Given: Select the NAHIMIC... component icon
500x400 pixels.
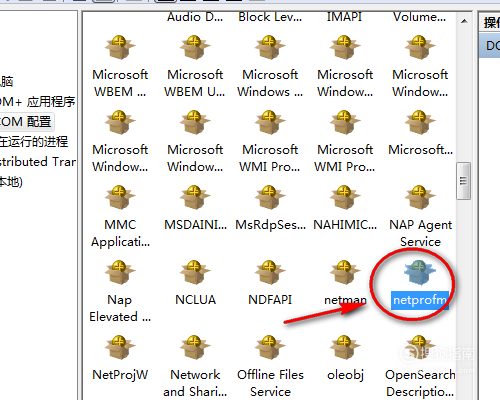Looking at the screenshot, I should click(x=345, y=197).
